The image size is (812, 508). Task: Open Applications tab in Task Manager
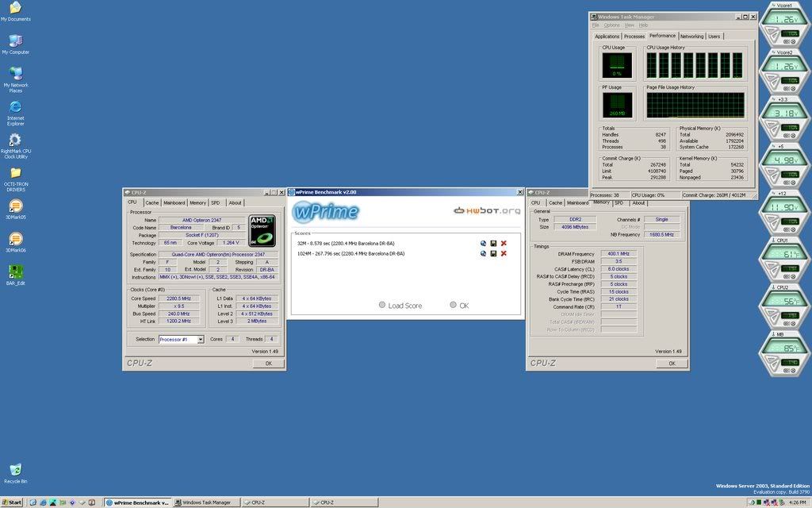[607, 37]
